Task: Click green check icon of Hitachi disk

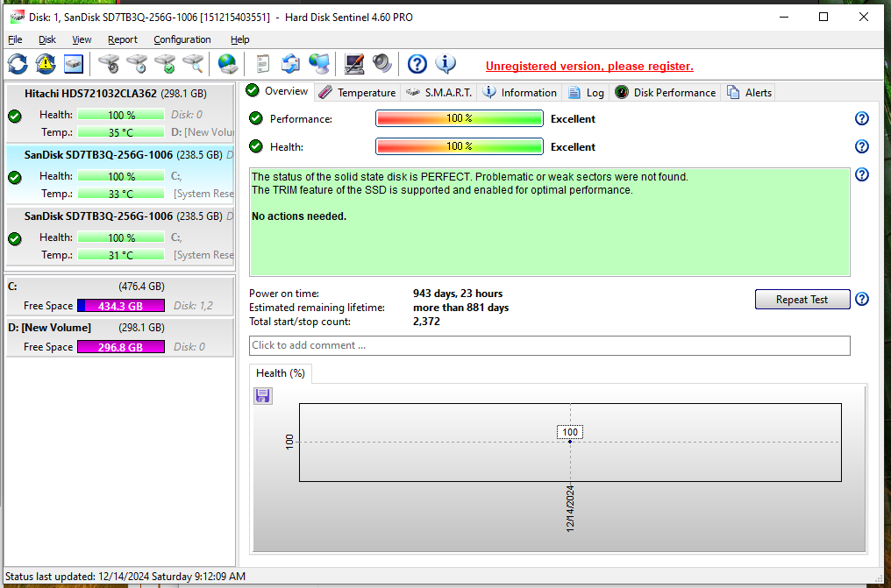Action: pos(15,117)
